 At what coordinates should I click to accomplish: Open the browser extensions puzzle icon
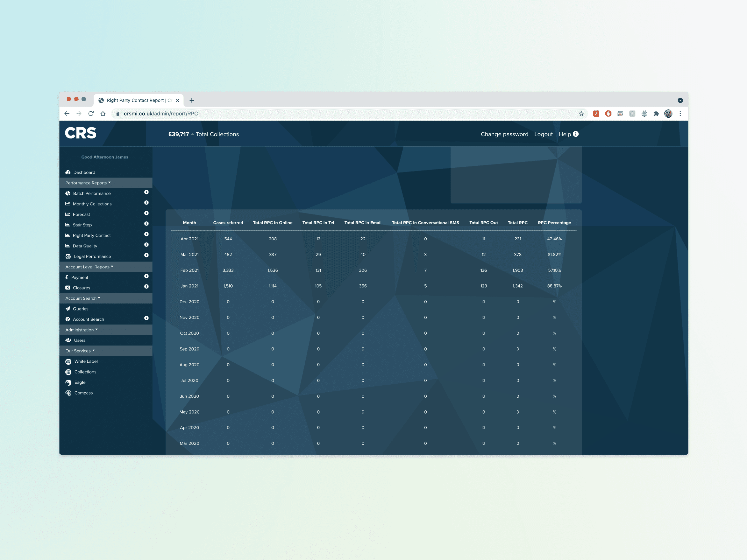click(656, 114)
